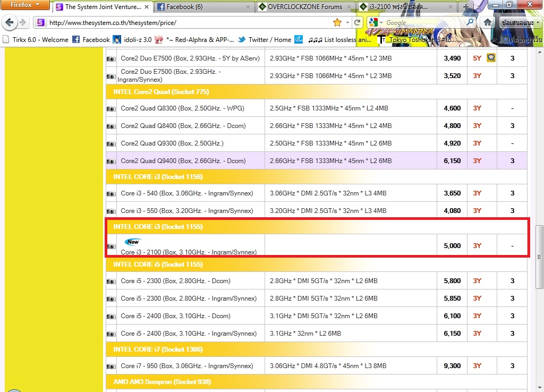544x392 pixels.
Task: Click the scrollbar down arrow
Action: [539, 388]
